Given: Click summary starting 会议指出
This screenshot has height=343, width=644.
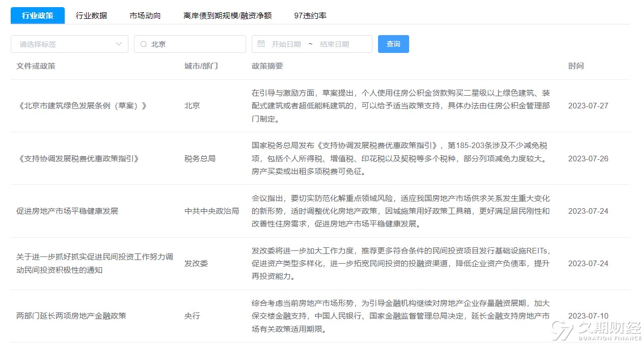Looking at the screenshot, I should click(x=401, y=211).
